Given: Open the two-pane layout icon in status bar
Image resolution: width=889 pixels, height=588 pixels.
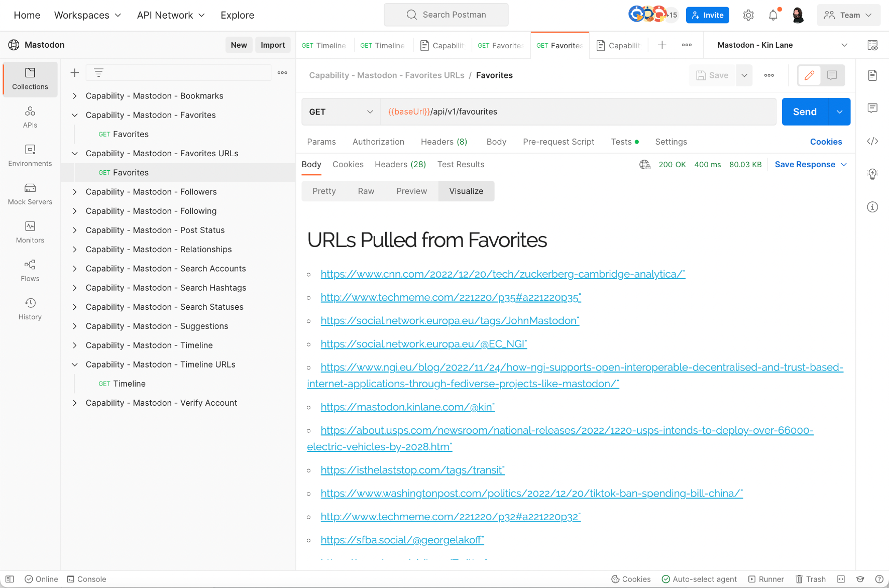Looking at the screenshot, I should coord(841,579).
